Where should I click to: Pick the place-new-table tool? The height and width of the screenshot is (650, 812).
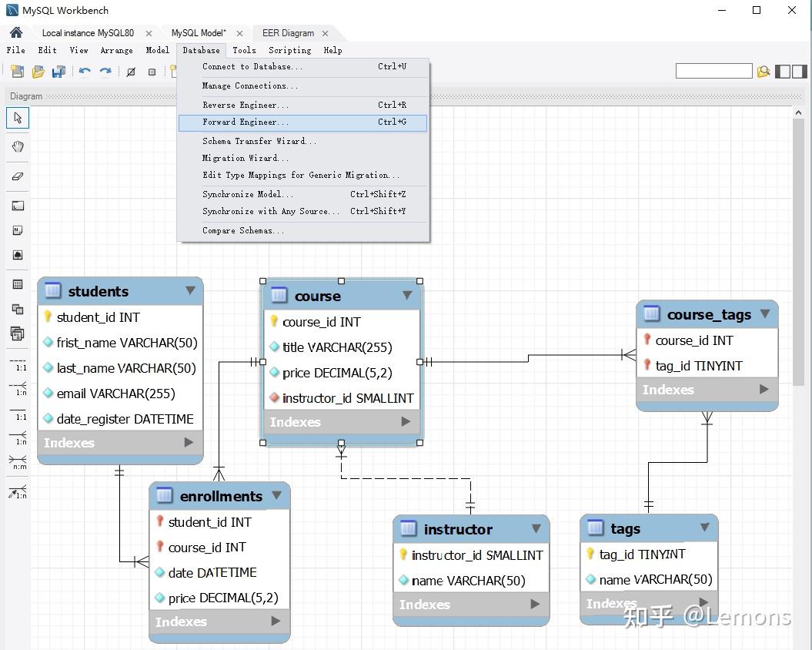17,281
